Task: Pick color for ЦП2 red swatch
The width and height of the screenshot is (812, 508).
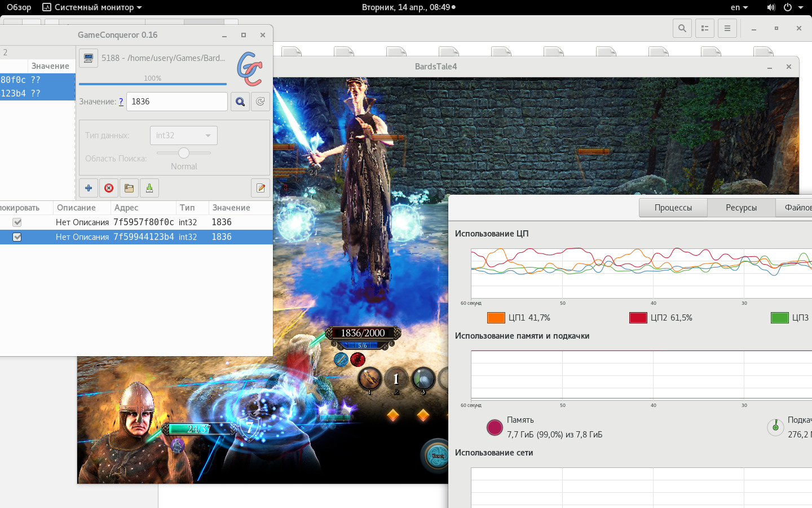Action: [x=638, y=318]
